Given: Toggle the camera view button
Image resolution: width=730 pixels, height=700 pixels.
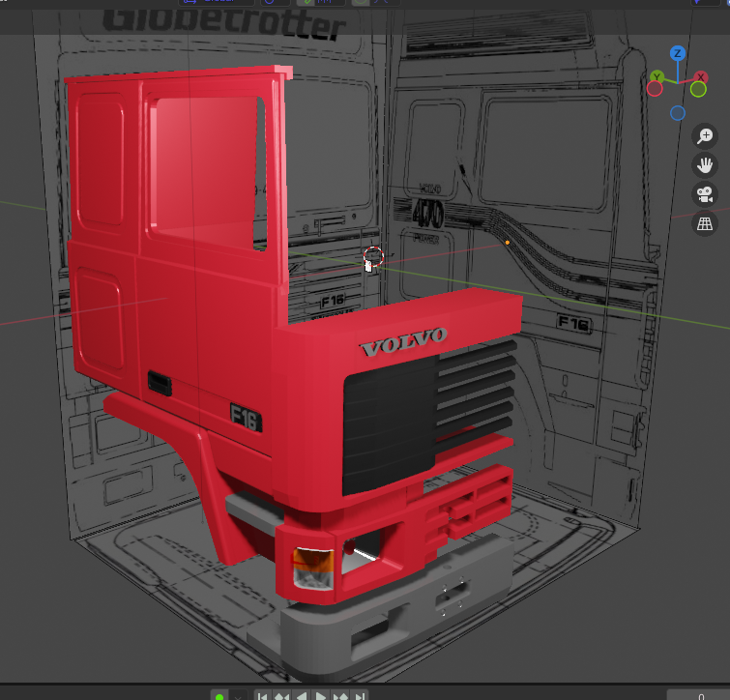Looking at the screenshot, I should pos(705,194).
